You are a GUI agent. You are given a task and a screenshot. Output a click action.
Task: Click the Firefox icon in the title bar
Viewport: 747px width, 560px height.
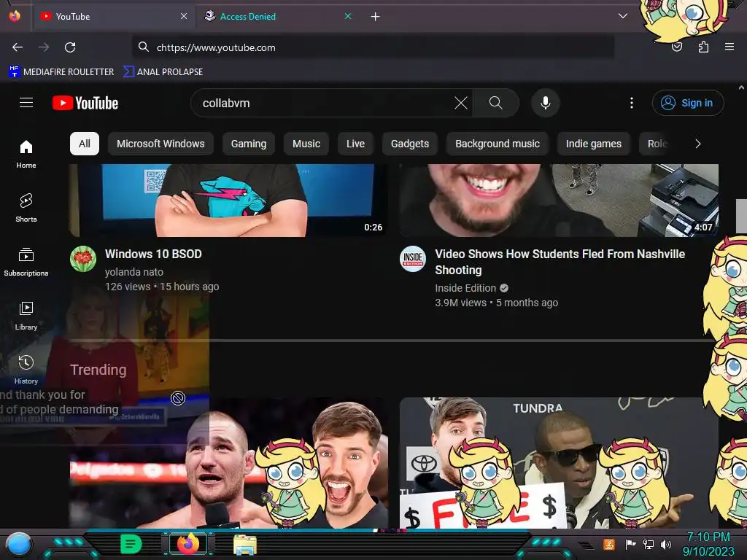pyautogui.click(x=15, y=16)
